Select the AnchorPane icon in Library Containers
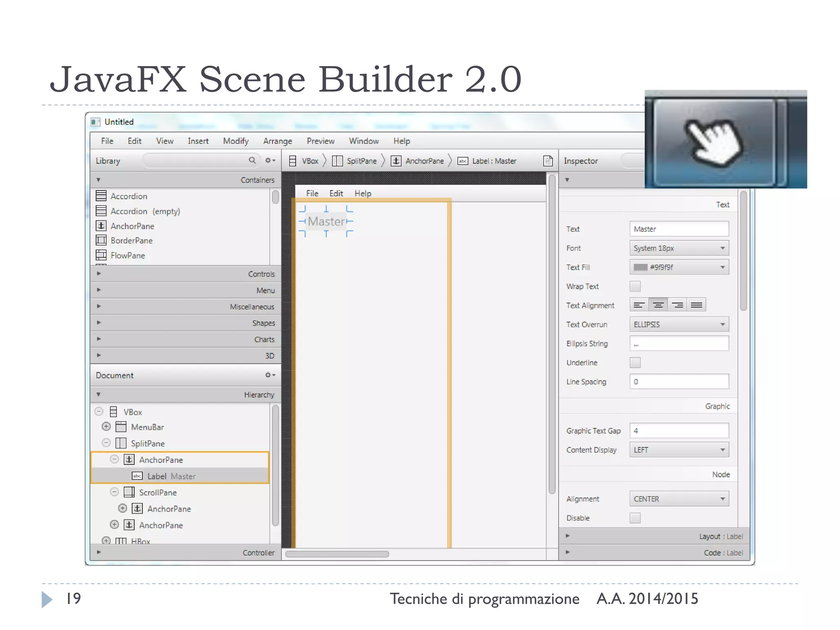The height and width of the screenshot is (630, 840). point(101,226)
